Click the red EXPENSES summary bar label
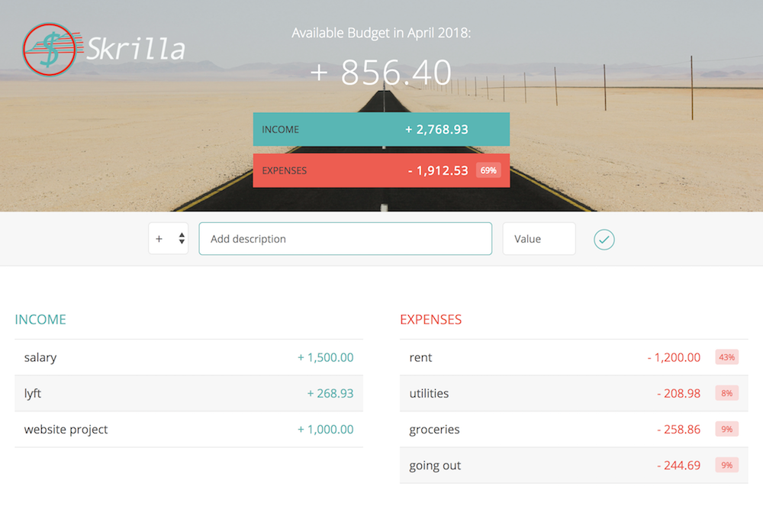 [x=284, y=171]
